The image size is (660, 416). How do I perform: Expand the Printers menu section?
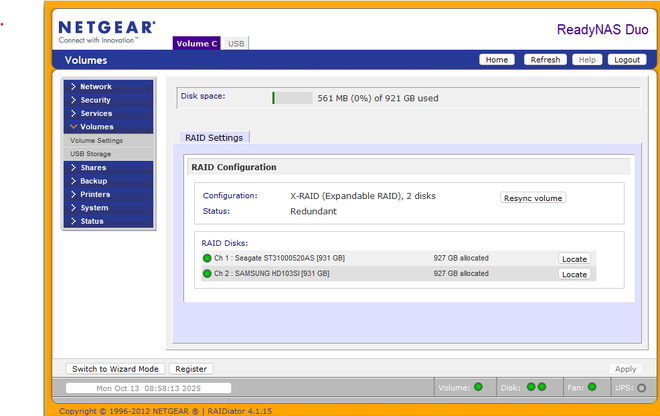[109, 195]
